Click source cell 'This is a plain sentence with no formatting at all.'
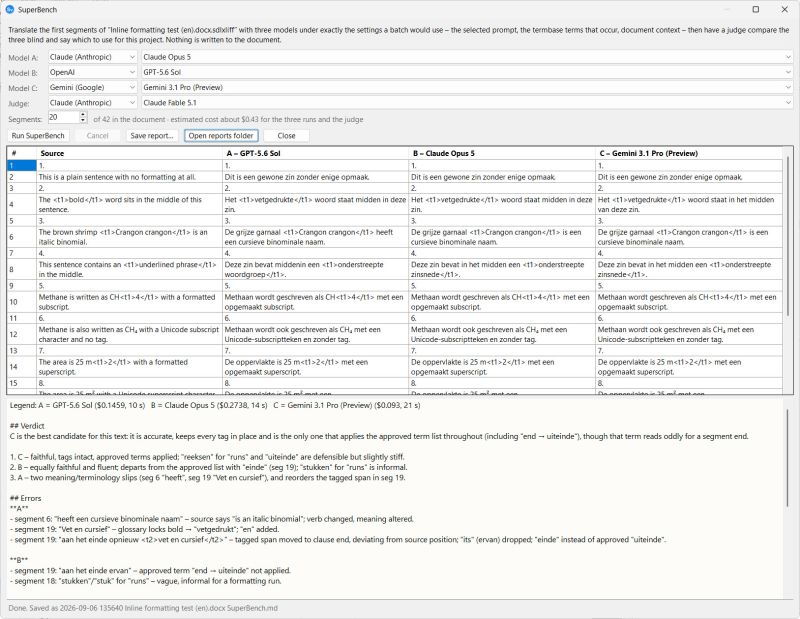This screenshot has height=619, width=800. 130,177
